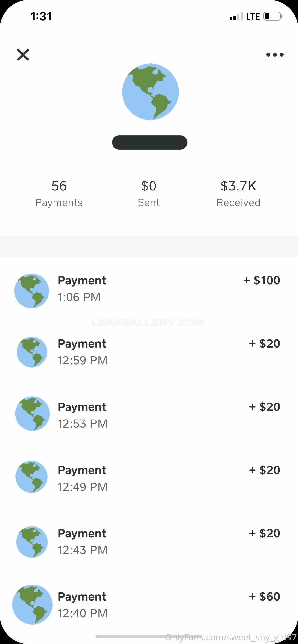Tap the globe icon beside the $100 payment
Screen dimensions: 298x644
tap(32, 291)
